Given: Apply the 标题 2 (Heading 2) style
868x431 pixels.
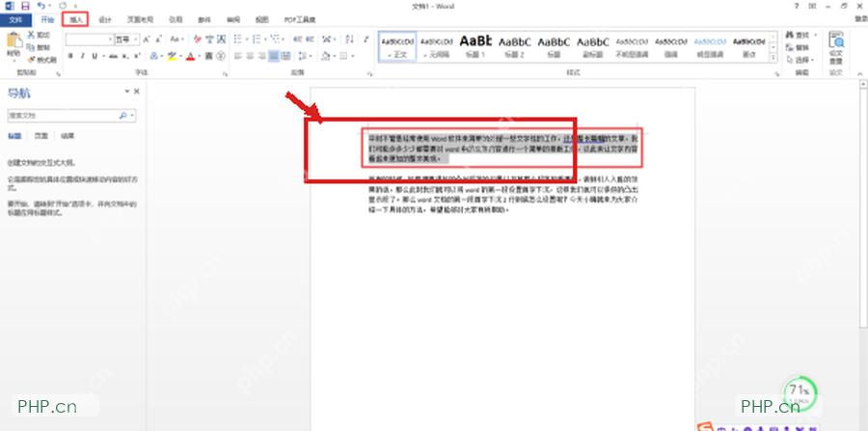Looking at the screenshot, I should [x=514, y=46].
